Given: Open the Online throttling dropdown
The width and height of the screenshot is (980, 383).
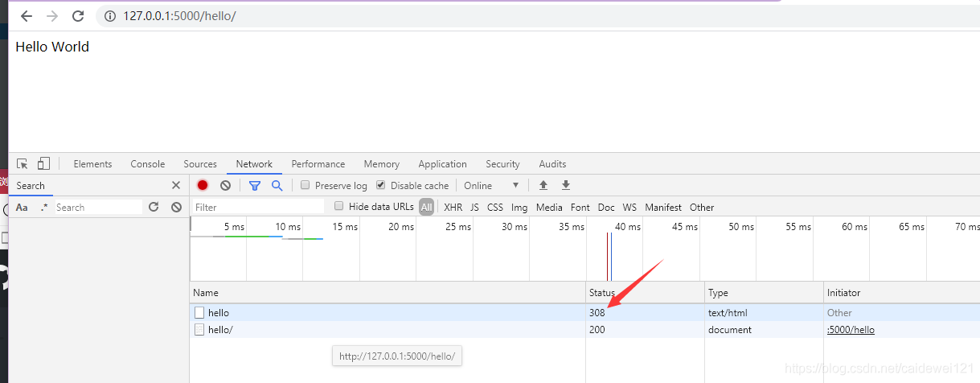Looking at the screenshot, I should point(491,185).
